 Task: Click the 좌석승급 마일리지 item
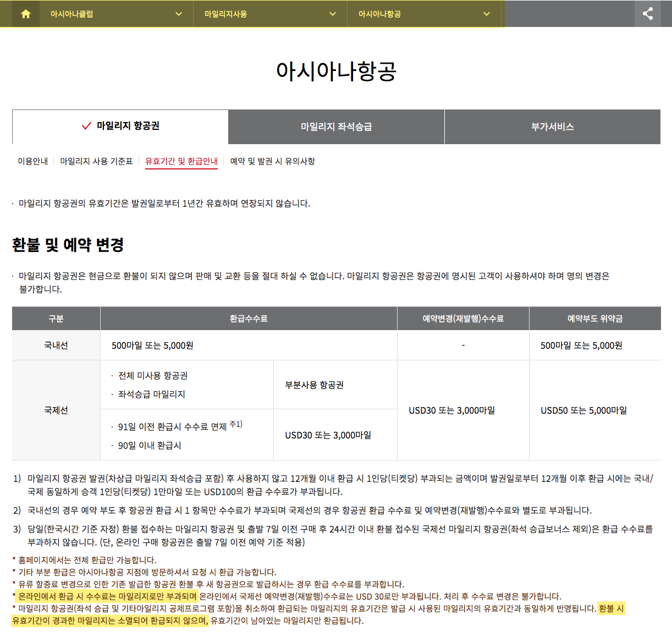pyautogui.click(x=152, y=394)
